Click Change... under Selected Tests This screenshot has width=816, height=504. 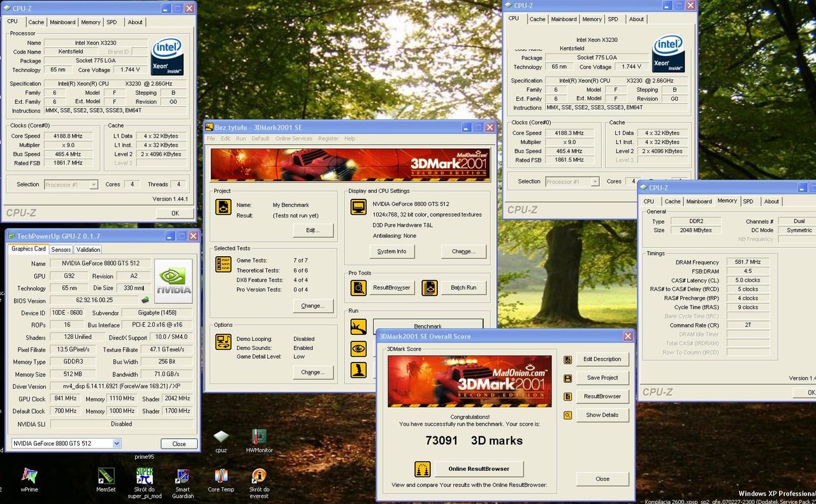(x=313, y=306)
